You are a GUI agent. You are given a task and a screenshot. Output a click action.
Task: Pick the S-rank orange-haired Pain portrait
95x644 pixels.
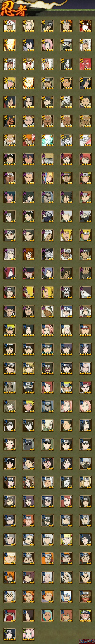pos(29,140)
